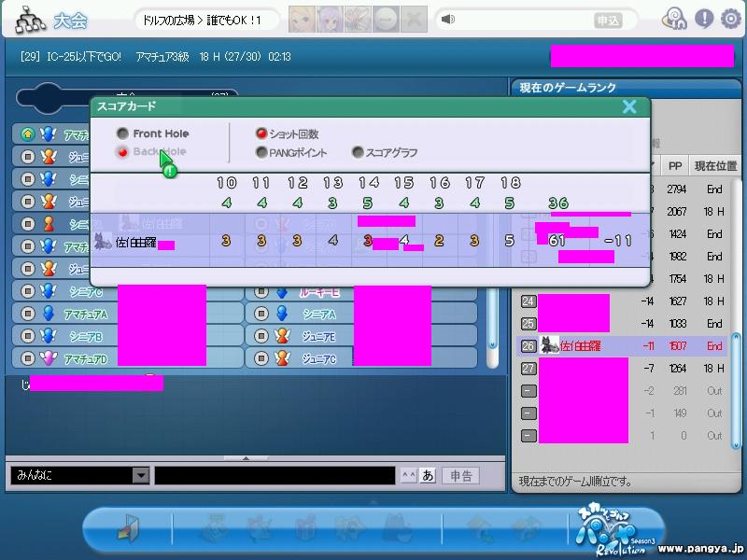Click the tournament bracket icon beside 大会

point(30,21)
